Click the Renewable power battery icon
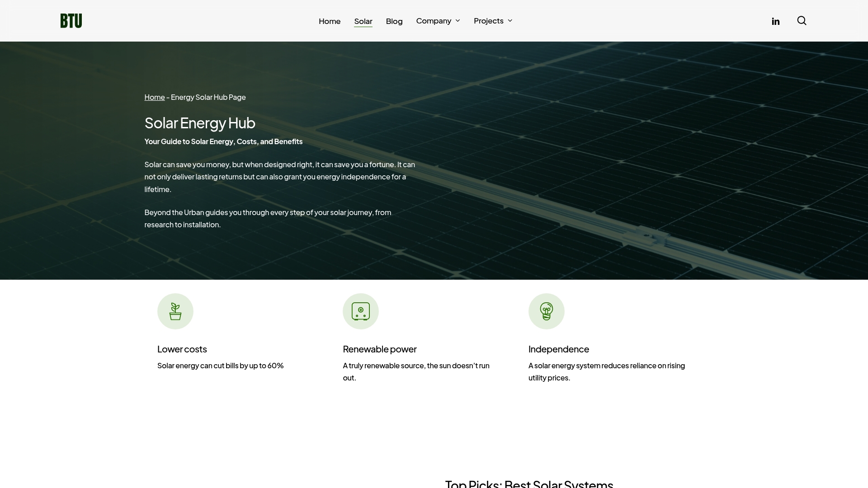This screenshot has height=488, width=868. tap(360, 311)
